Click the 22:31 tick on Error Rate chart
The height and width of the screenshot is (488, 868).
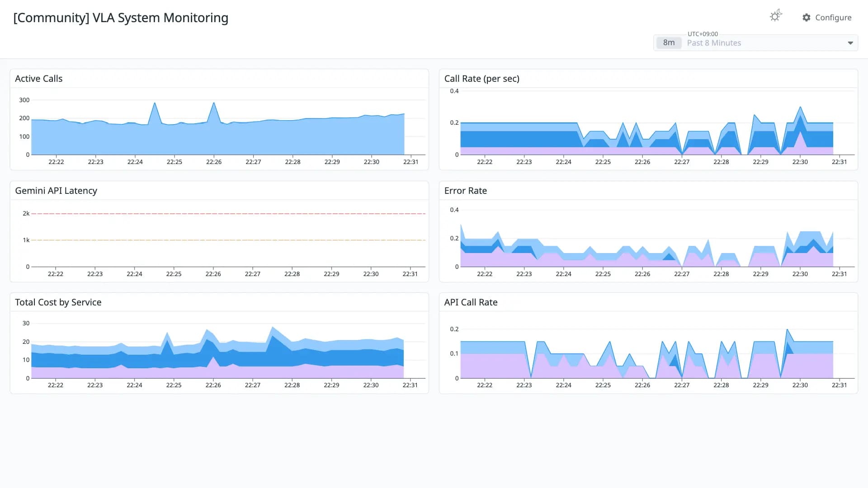click(839, 274)
